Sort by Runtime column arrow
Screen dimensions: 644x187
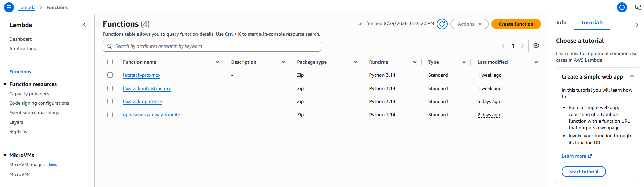[415, 62]
